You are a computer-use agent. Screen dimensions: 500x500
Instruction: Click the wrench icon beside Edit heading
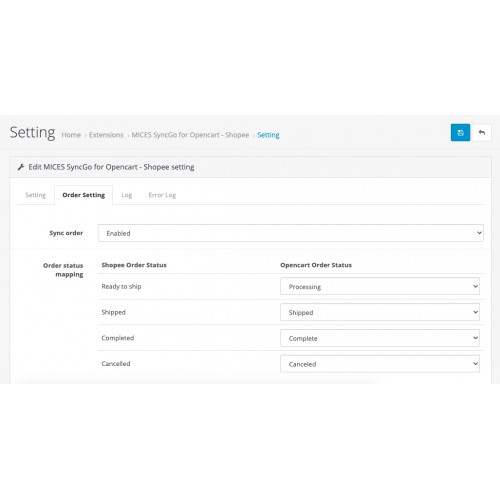coord(21,167)
